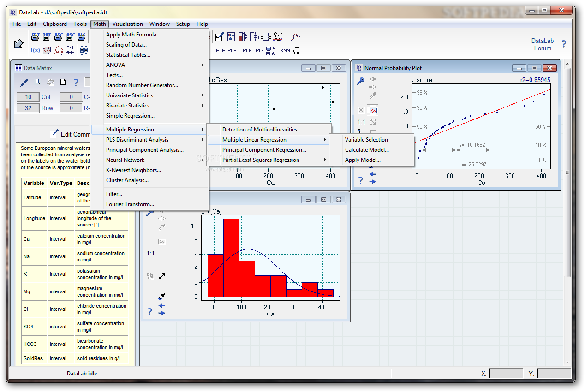585x392 pixels.
Task: Choose Detection of Multicollinearities...
Action: click(x=269, y=130)
